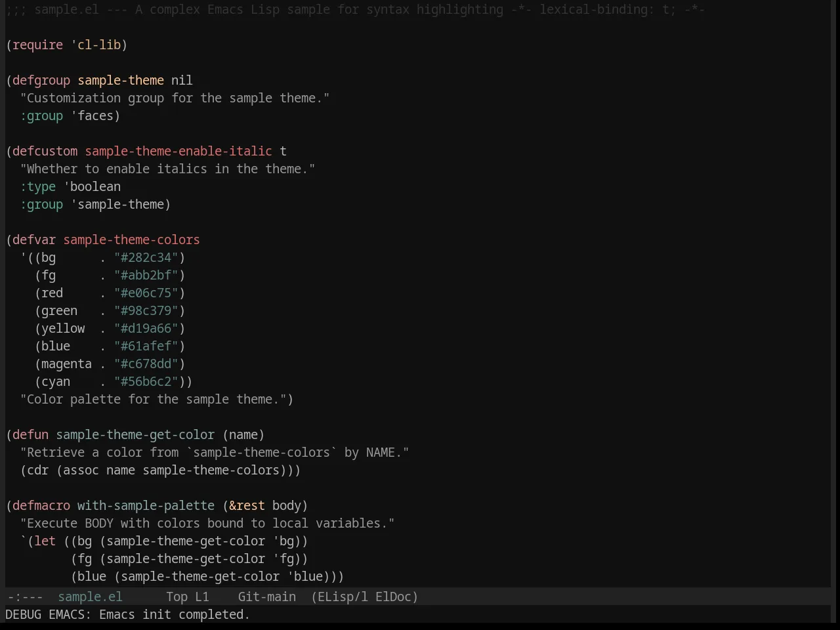The height and width of the screenshot is (630, 840).
Task: Click the color string "#e06c75"
Action: point(146,293)
